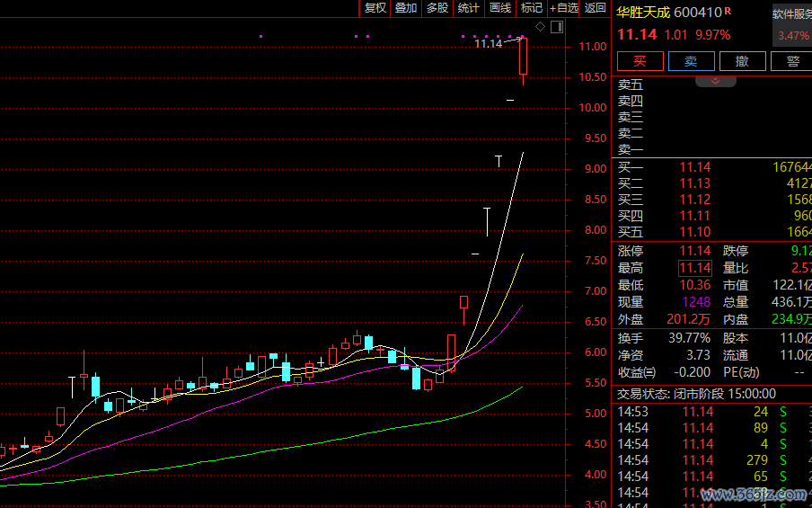This screenshot has height=508, width=812.
Task: Expand the order book with double-chevron arrow
Action: tap(715, 82)
